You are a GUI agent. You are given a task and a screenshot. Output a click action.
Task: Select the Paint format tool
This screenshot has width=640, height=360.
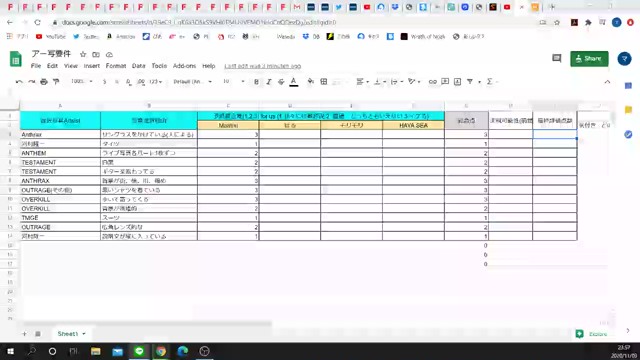pyautogui.click(x=56, y=82)
